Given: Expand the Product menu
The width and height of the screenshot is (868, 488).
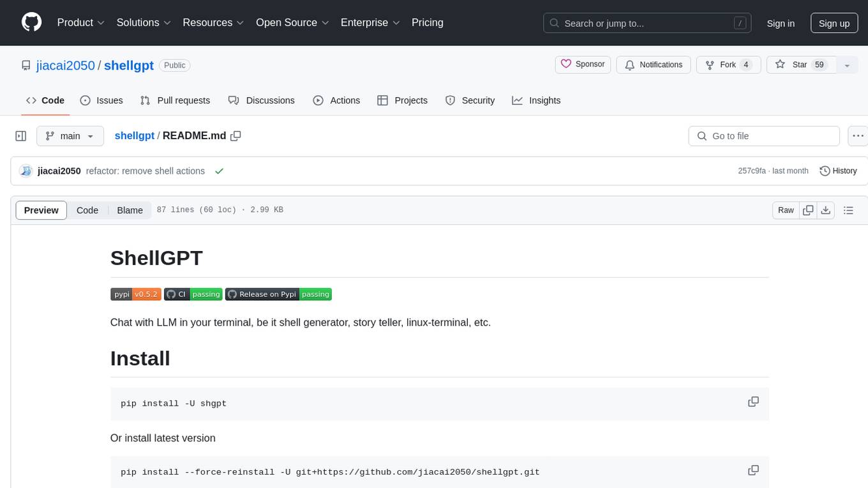Looking at the screenshot, I should 80,22.
